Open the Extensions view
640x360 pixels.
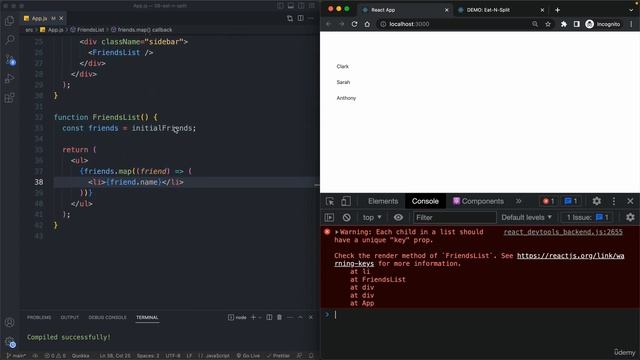9,98
